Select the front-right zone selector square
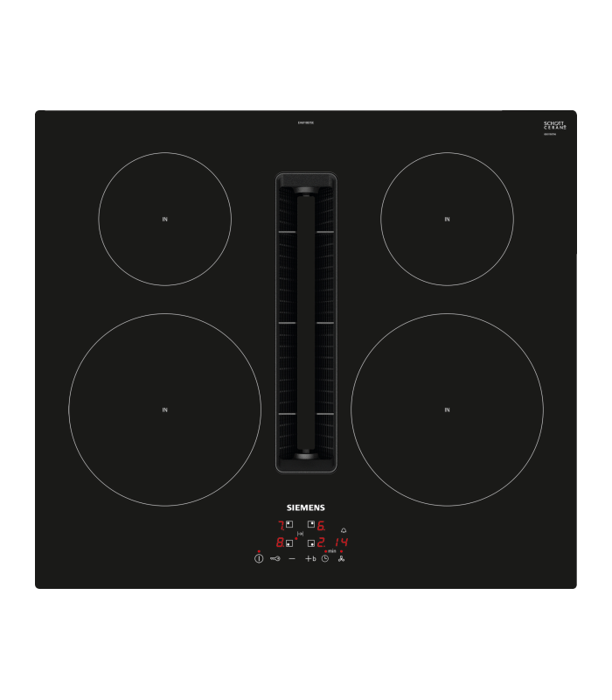 (310, 542)
